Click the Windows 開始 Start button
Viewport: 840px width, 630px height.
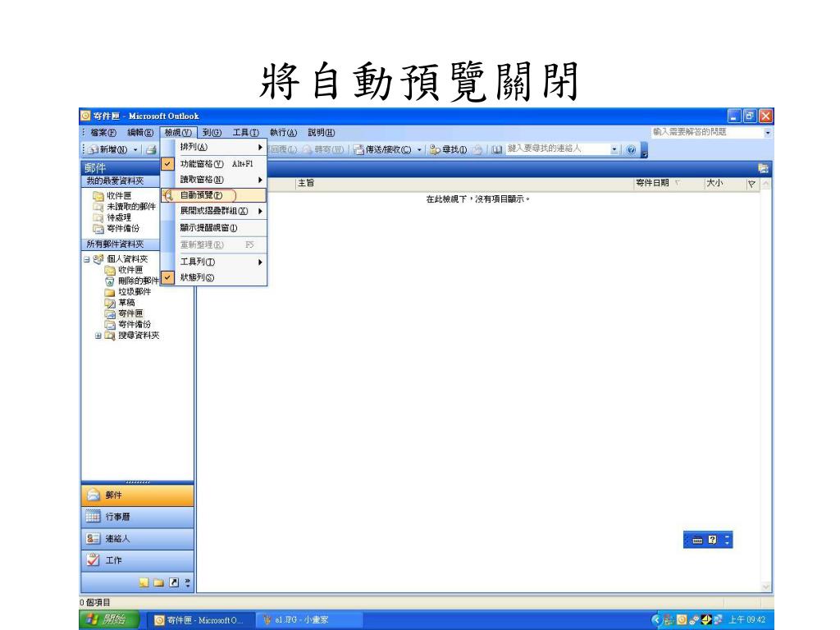[110, 620]
